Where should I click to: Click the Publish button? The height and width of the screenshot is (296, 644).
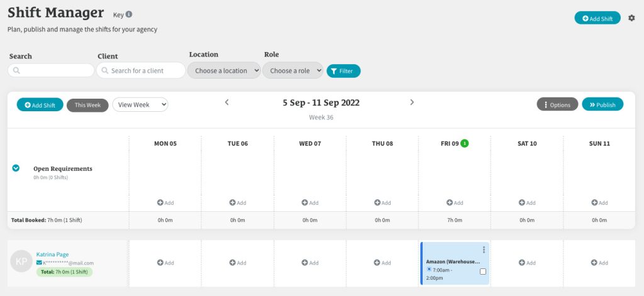coord(602,104)
